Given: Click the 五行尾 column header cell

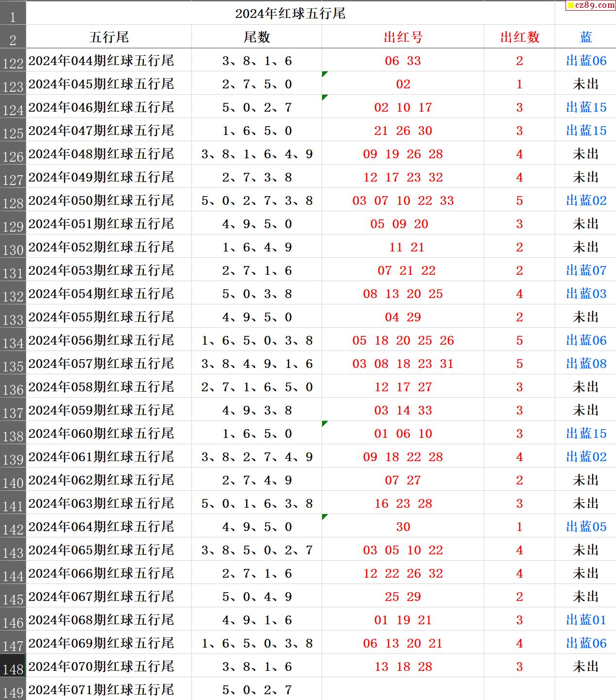Looking at the screenshot, I should [x=109, y=37].
